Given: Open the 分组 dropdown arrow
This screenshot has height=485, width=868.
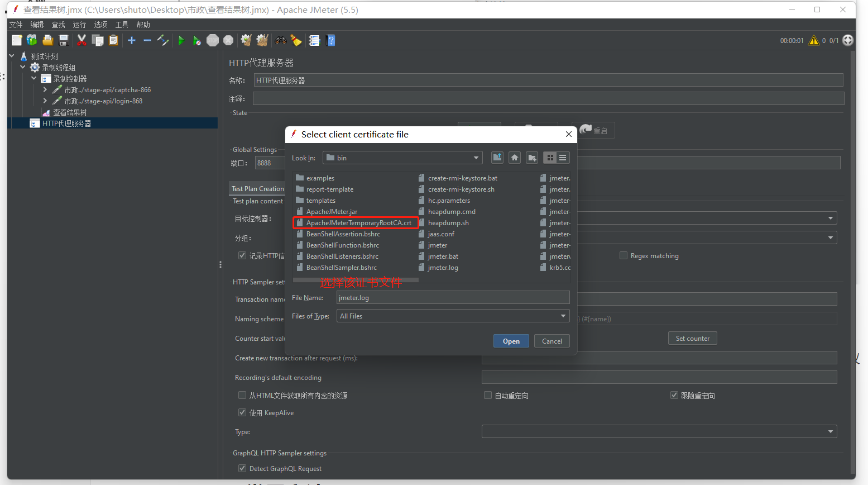Looking at the screenshot, I should click(831, 237).
